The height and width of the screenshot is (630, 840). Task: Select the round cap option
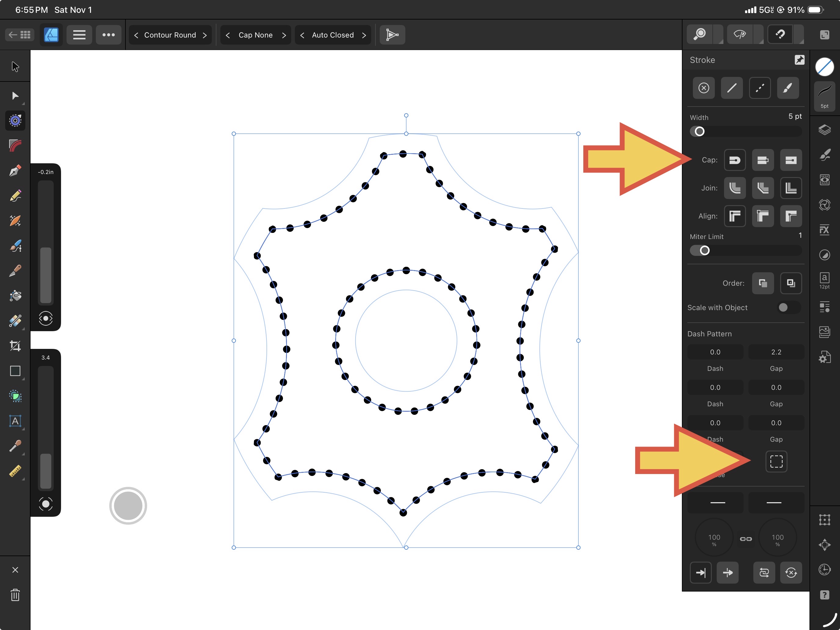click(x=735, y=160)
